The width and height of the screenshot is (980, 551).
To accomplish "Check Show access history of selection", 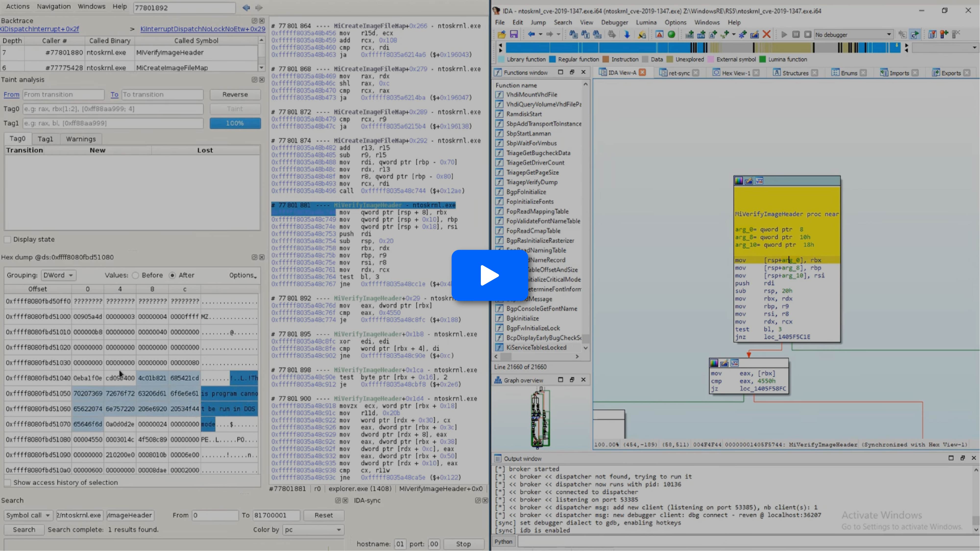I will click(x=7, y=482).
